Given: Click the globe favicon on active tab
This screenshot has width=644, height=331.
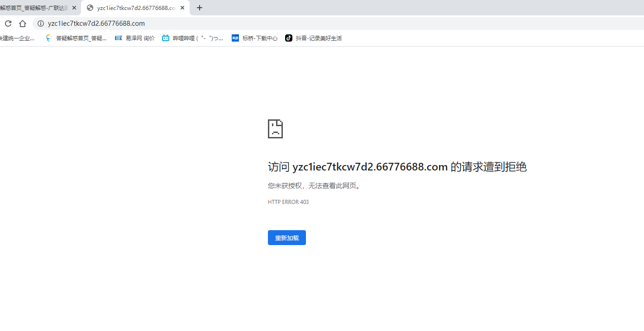Looking at the screenshot, I should tap(90, 8).
